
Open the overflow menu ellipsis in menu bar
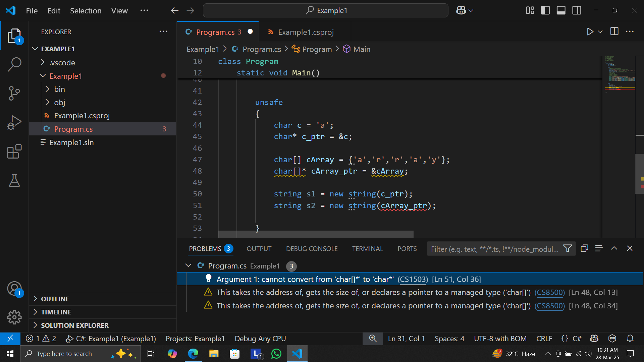144,10
